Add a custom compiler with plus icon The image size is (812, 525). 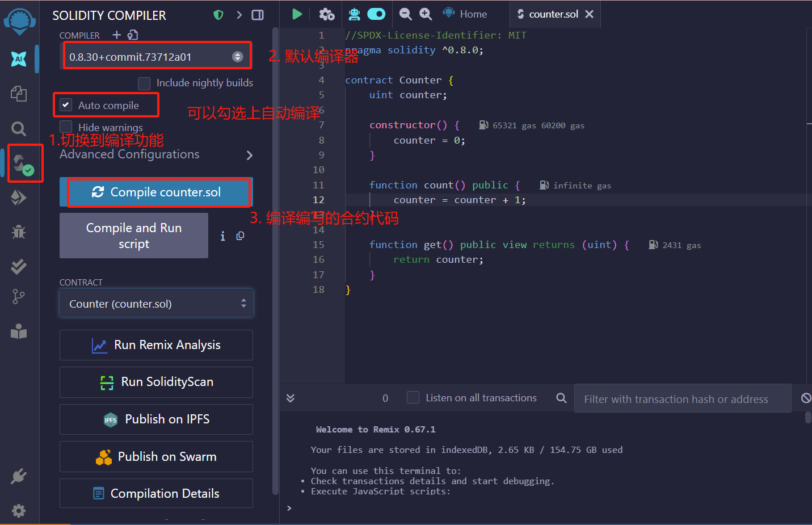(116, 35)
